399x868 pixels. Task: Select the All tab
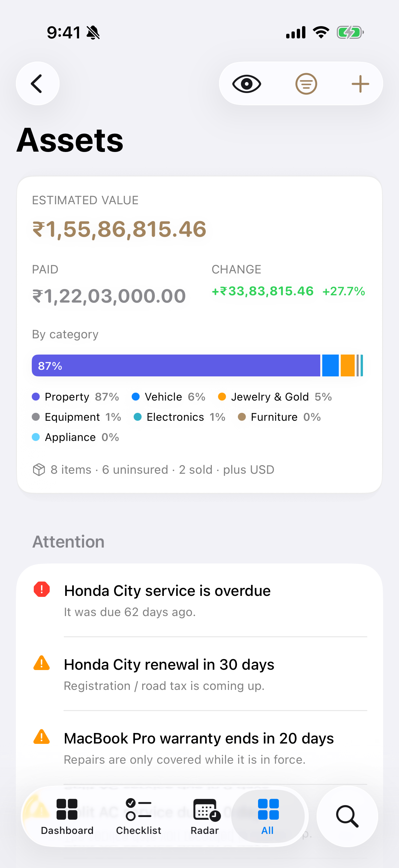tap(268, 816)
